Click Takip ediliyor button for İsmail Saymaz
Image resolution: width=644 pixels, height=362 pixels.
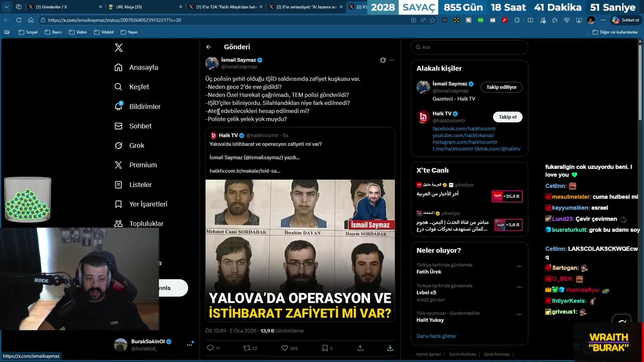[501, 87]
